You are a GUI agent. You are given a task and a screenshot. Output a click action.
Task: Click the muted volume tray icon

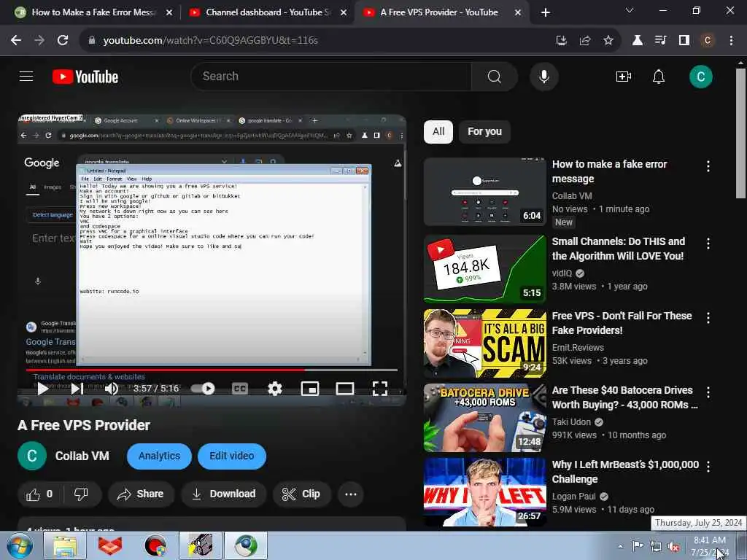click(673, 547)
